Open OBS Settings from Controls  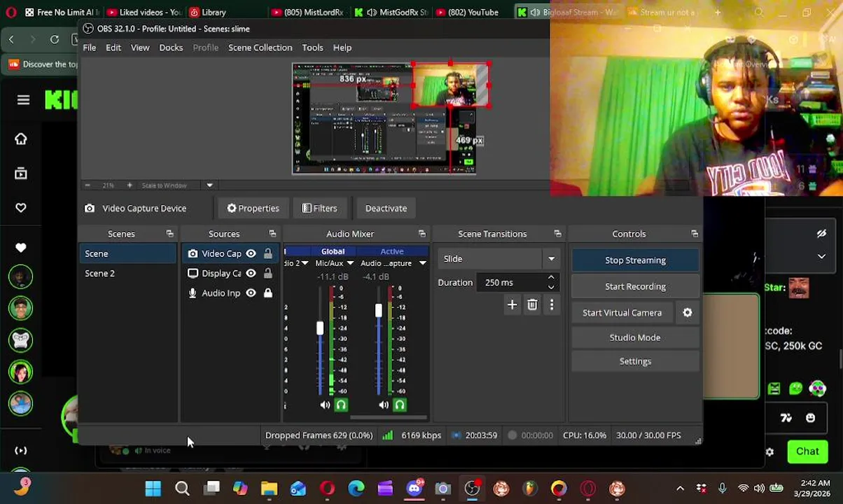pos(635,361)
